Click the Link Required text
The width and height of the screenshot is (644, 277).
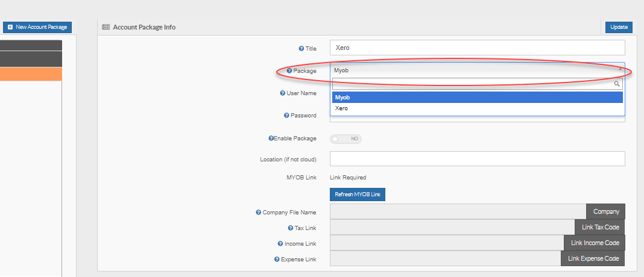[x=348, y=178]
